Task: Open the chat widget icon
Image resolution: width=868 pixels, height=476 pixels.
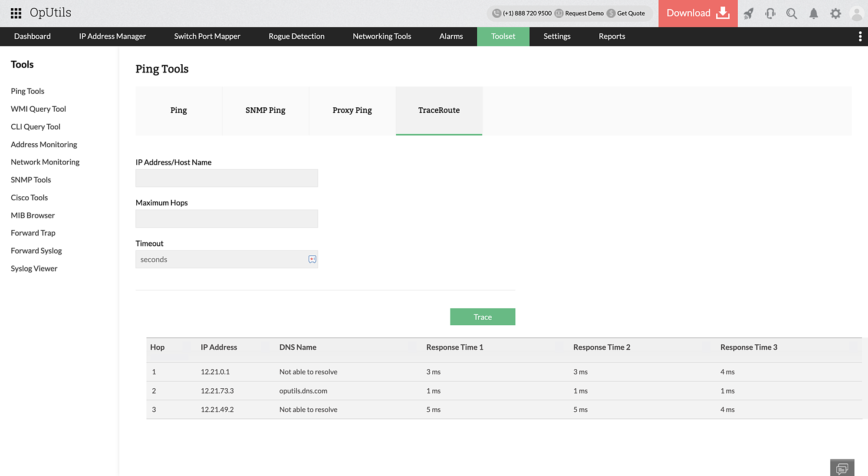Action: coord(842,468)
